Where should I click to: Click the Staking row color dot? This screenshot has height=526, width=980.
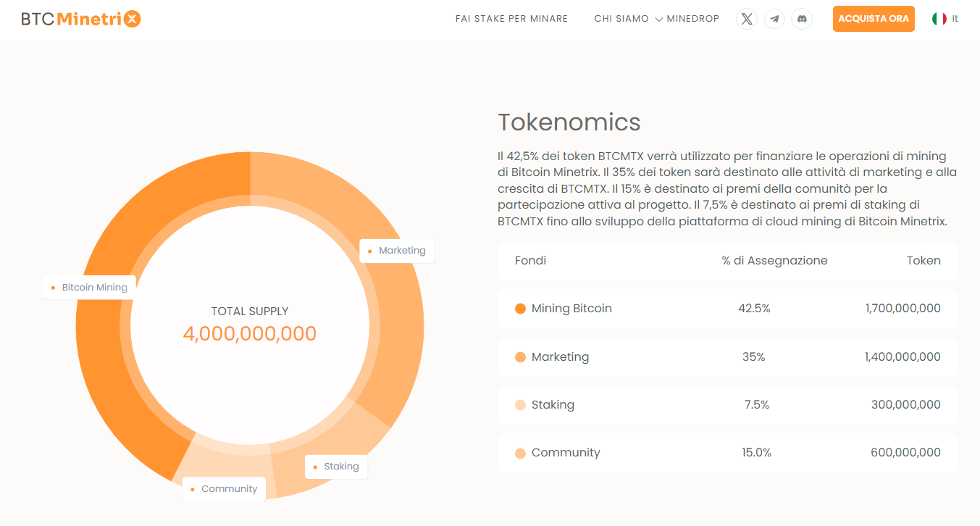(520, 405)
